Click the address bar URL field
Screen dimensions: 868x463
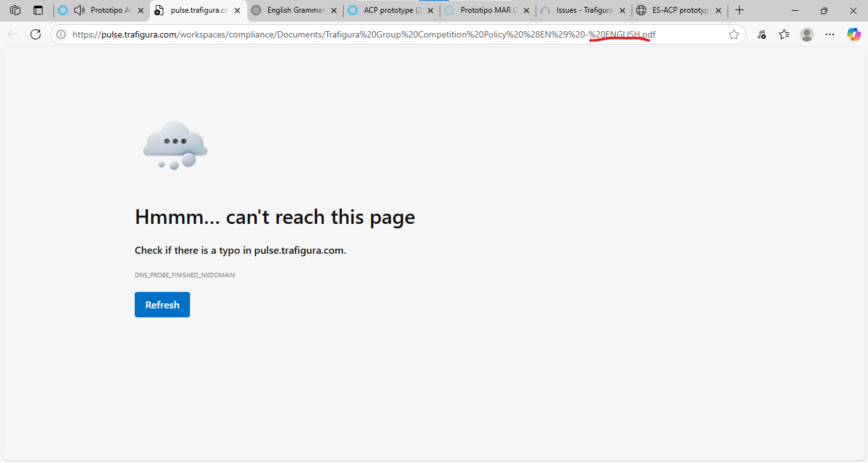point(397,34)
